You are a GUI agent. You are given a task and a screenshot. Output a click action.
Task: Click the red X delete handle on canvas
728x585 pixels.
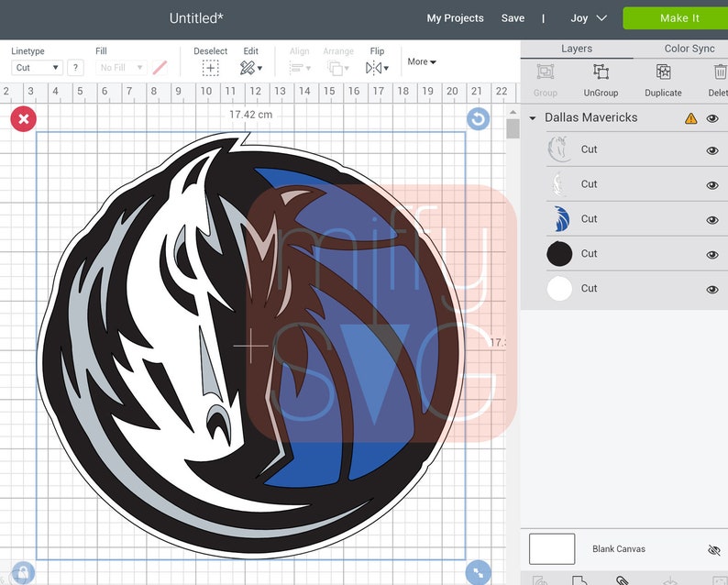(23, 119)
